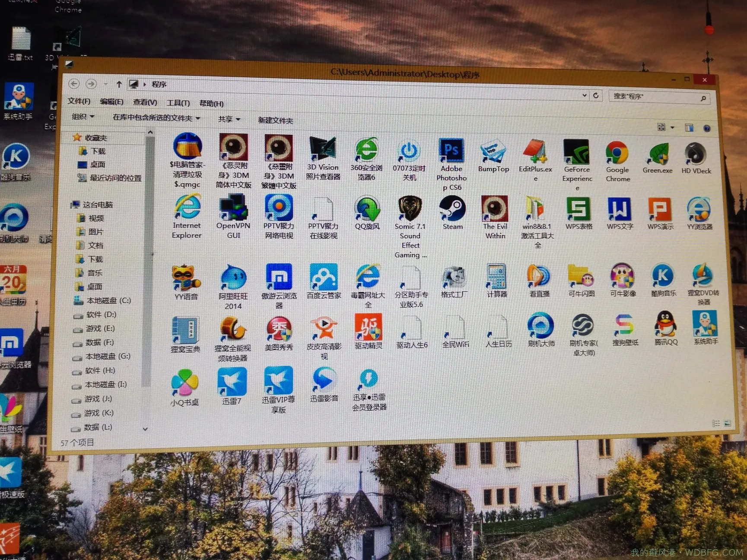Select the GeForce Experience icon
The image size is (747, 560).
click(x=576, y=152)
